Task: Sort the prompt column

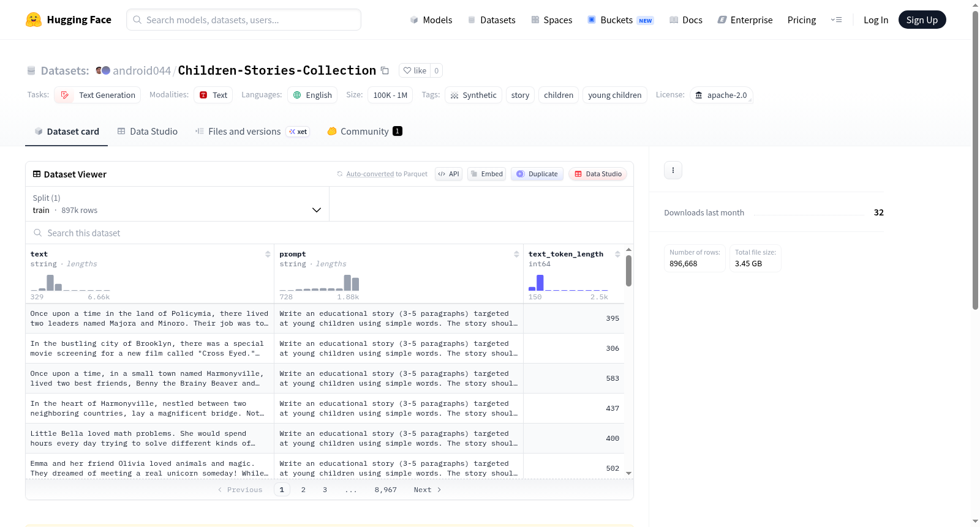Action: click(x=516, y=254)
